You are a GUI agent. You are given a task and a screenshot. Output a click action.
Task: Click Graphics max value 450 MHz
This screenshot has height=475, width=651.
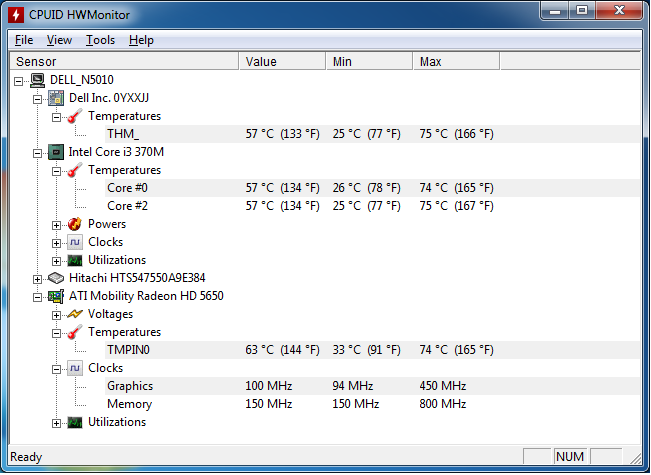pos(443,386)
